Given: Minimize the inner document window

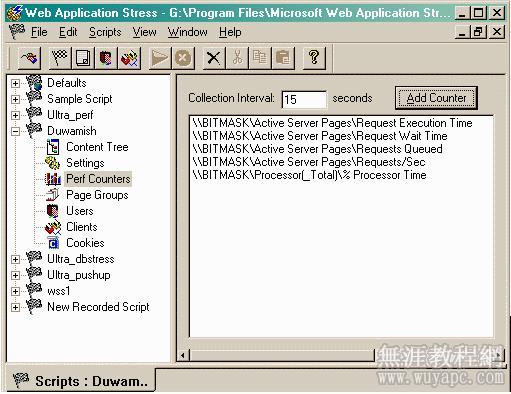Looking at the screenshot, I should point(462,32).
